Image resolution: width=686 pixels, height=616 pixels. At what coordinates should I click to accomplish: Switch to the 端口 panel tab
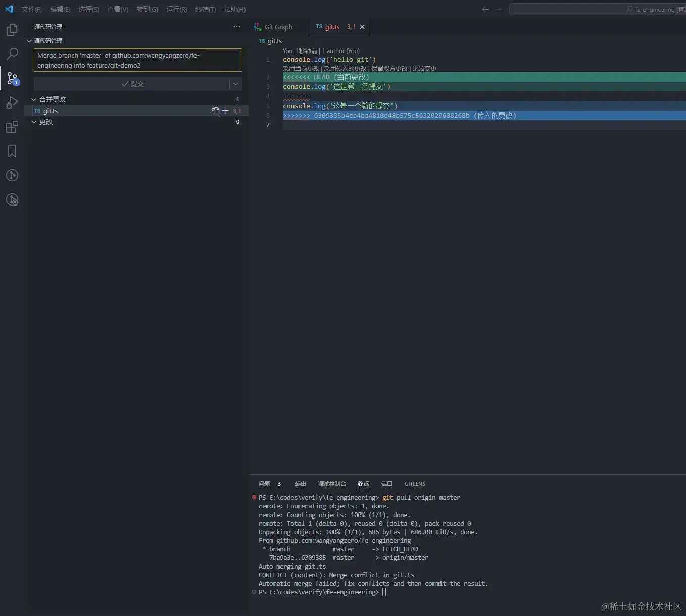coord(386,484)
